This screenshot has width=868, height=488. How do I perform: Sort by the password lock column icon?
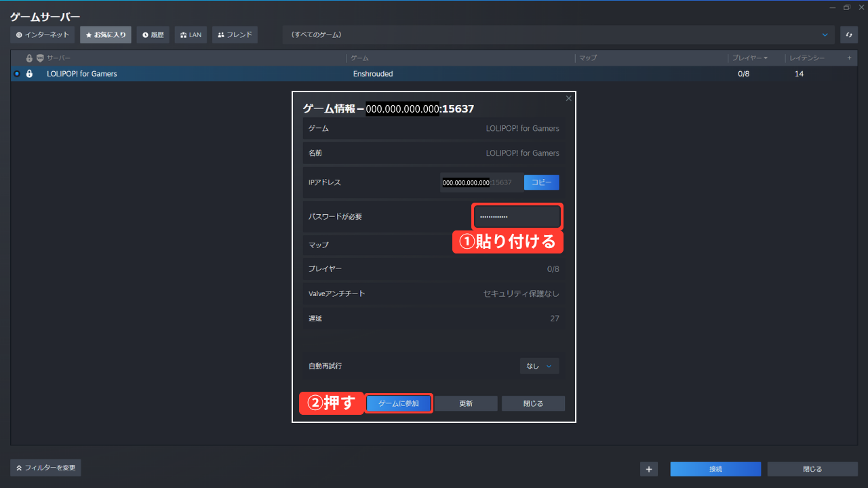point(29,58)
